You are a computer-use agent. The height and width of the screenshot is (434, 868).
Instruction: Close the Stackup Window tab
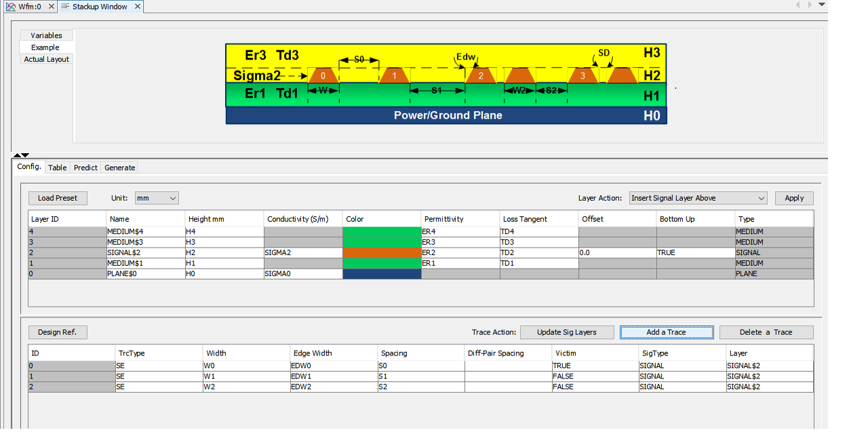point(136,6)
